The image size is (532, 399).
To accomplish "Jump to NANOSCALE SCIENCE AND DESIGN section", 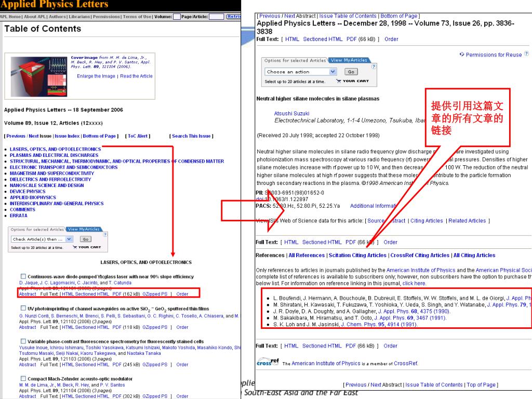I will click(47, 185).
